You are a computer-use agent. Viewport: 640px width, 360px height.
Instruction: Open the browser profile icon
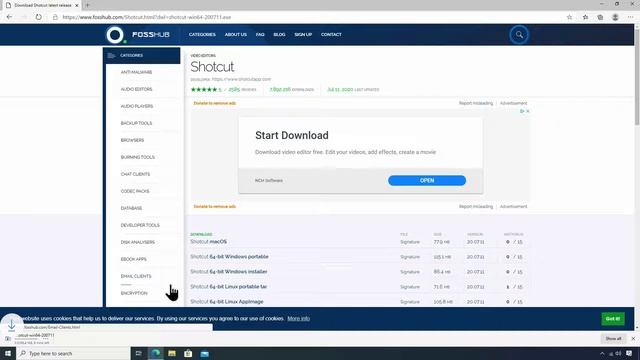click(615, 17)
